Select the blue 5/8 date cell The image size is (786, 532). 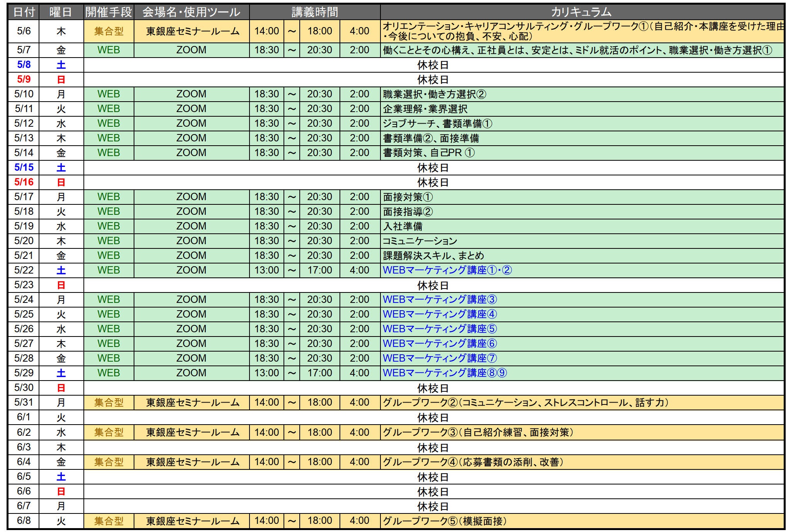pos(24,65)
